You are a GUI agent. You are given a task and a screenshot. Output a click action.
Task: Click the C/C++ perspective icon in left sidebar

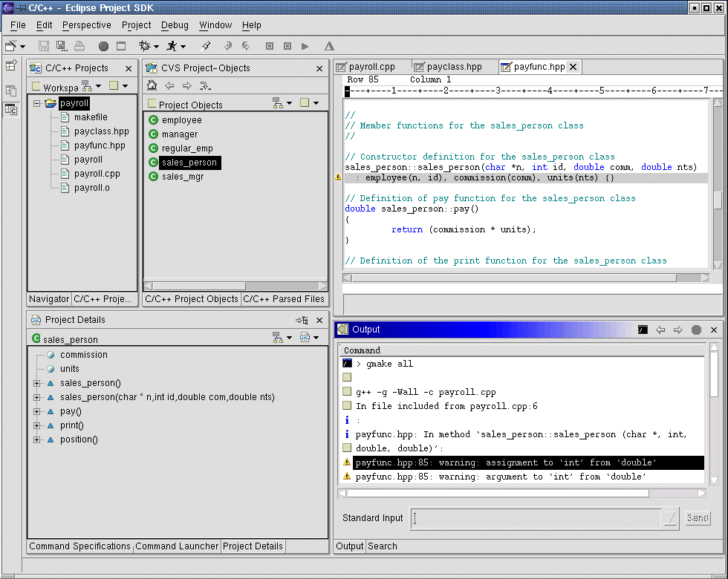[x=11, y=110]
